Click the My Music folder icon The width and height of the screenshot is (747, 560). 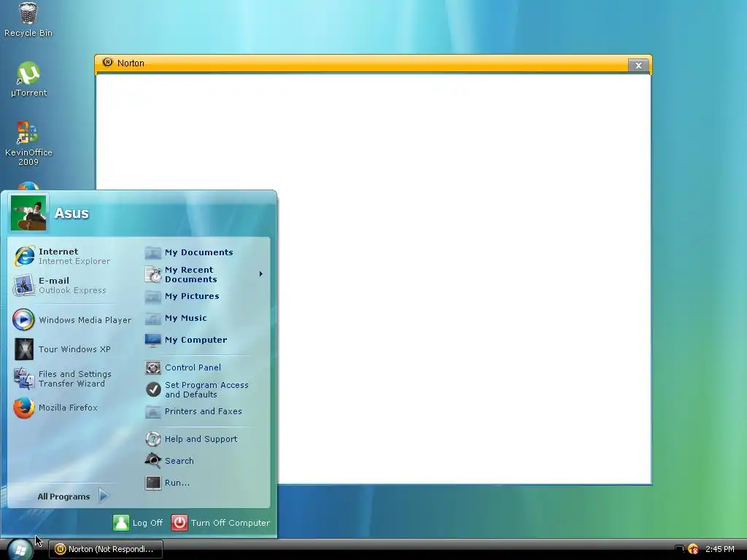pyautogui.click(x=153, y=318)
